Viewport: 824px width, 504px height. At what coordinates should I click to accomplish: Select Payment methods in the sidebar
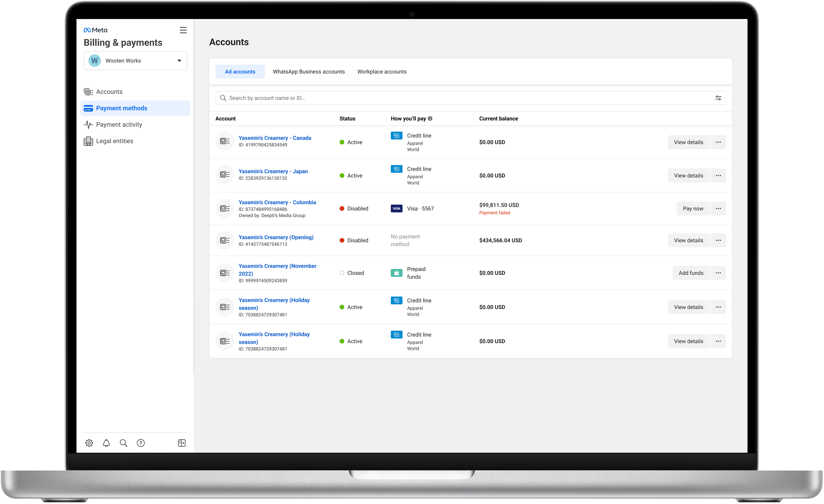tap(135, 108)
